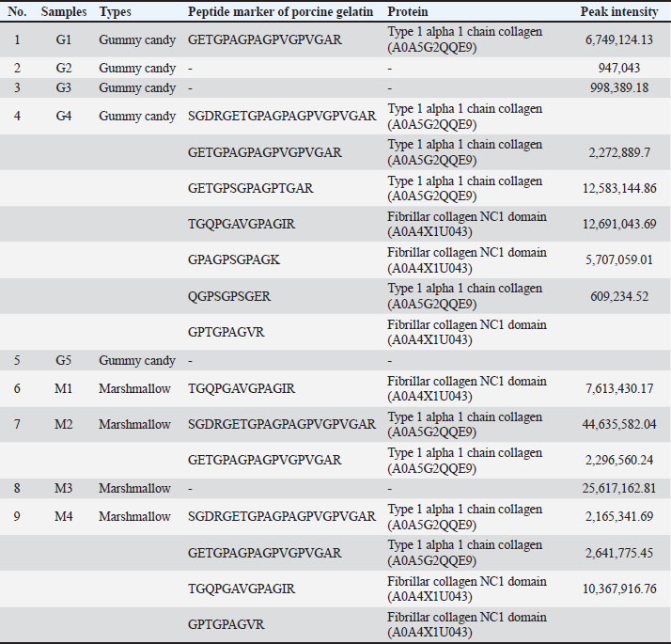Click peak intensity value 25,617,162.81

[x=616, y=488]
